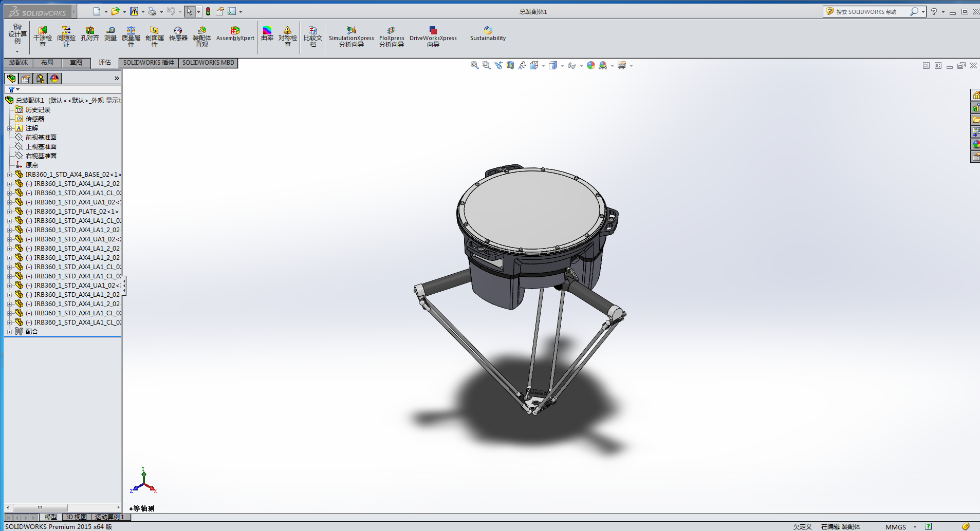Viewport: 980px width, 531px height.
Task: Activate the selection arrow tool
Action: pyautogui.click(x=189, y=11)
